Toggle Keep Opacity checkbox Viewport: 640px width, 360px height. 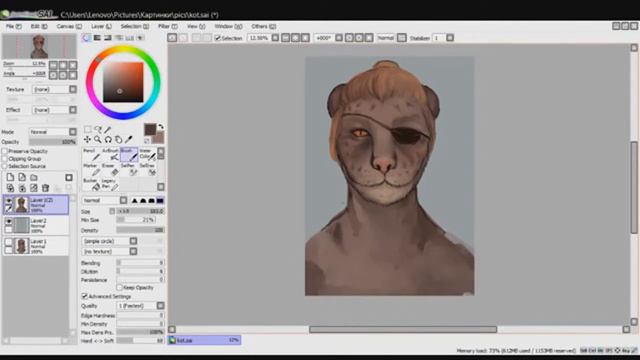click(120, 288)
